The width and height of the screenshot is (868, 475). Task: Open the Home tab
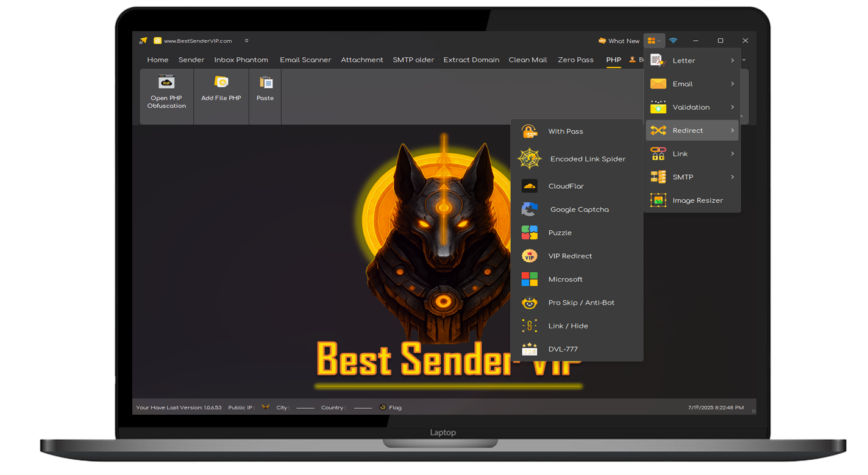tap(158, 60)
